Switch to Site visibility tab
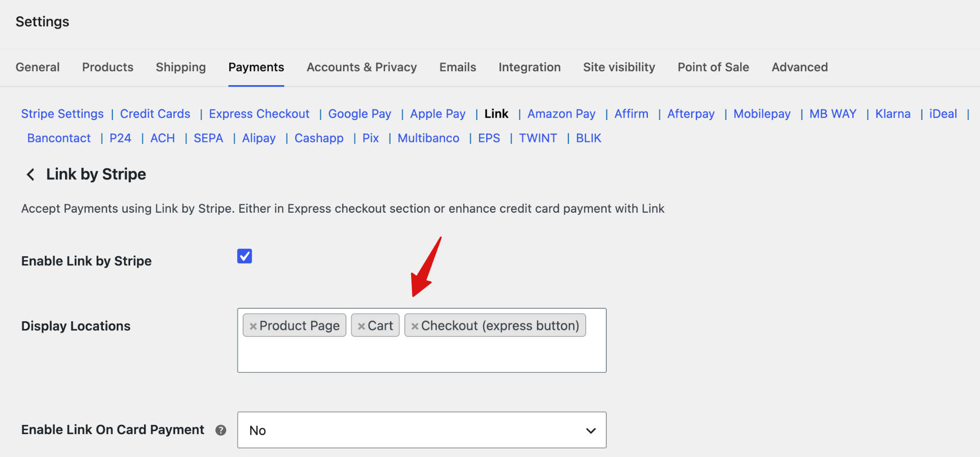This screenshot has width=980, height=457. (x=619, y=67)
